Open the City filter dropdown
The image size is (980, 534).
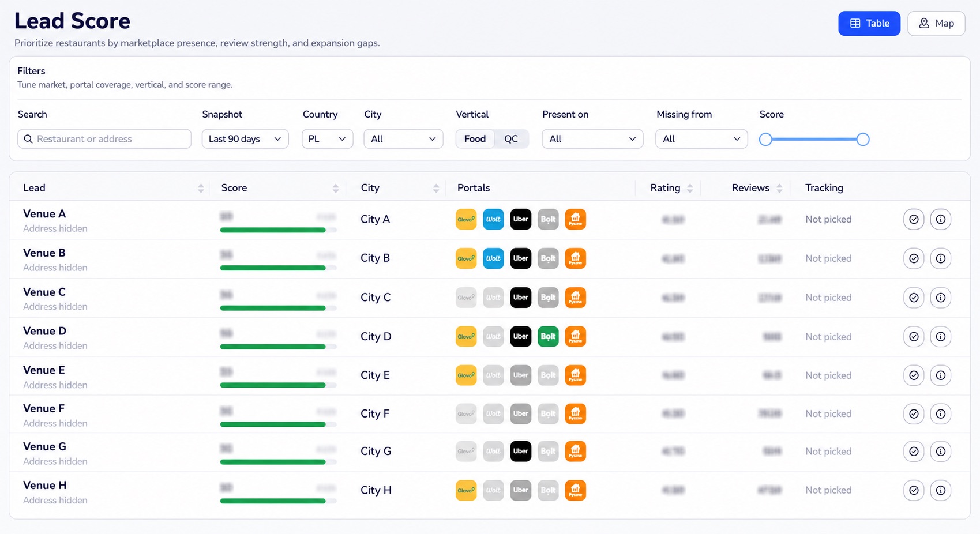point(403,139)
